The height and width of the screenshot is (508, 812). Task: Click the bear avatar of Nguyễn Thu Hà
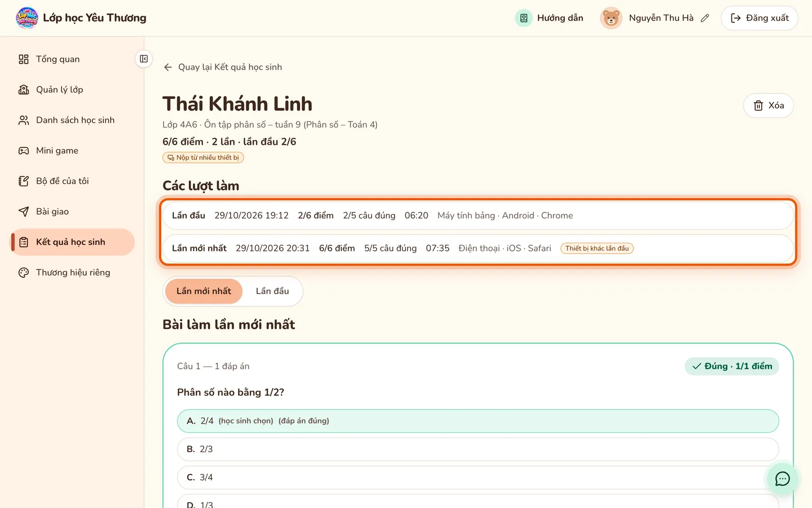pyautogui.click(x=611, y=18)
